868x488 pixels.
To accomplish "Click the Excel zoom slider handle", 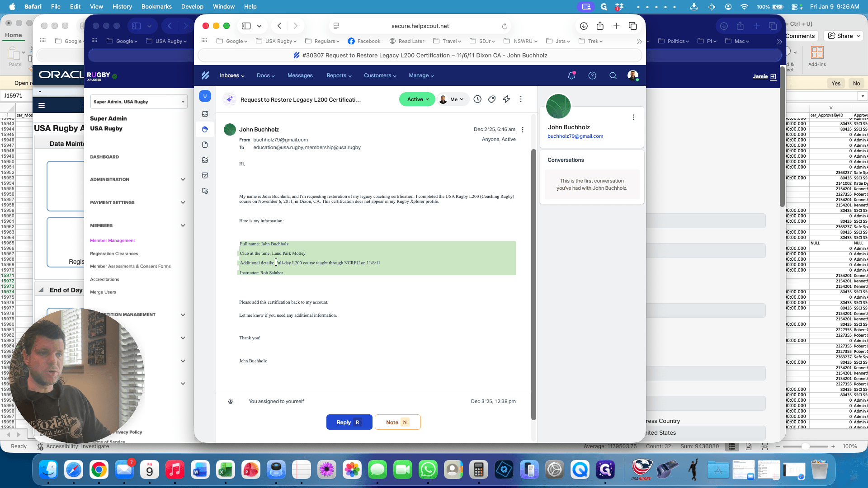I will pos(805,446).
